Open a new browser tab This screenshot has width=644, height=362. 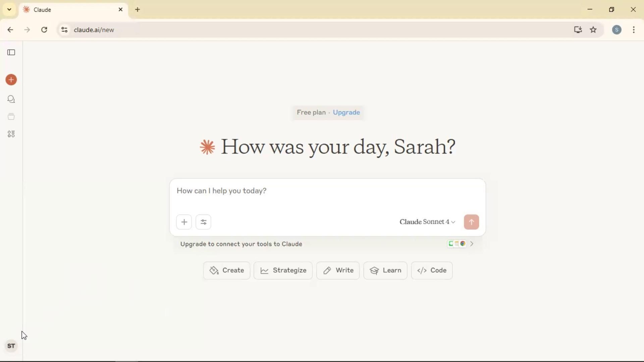[138, 10]
